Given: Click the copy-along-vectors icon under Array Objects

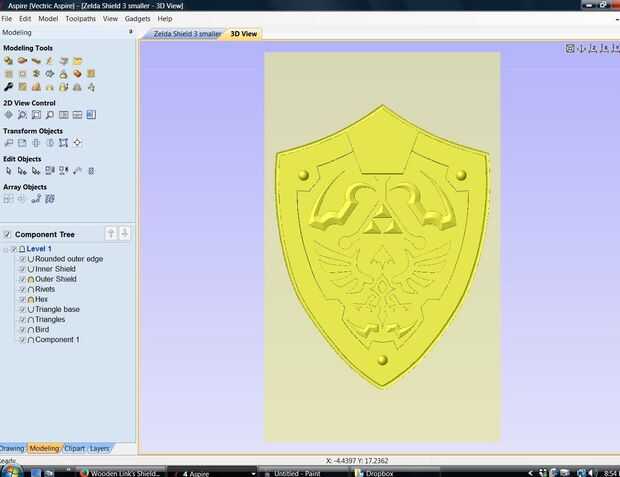Looking at the screenshot, I should pyautogui.click(x=36, y=199).
